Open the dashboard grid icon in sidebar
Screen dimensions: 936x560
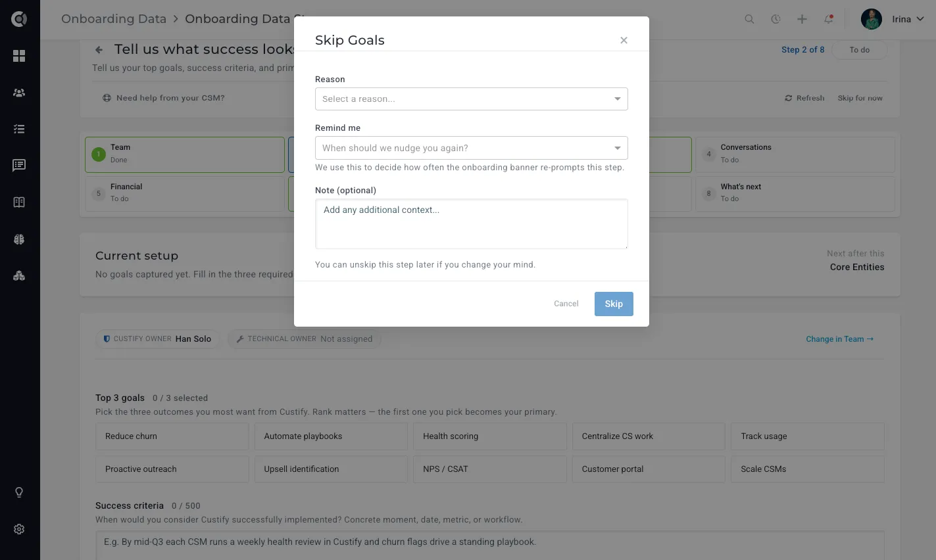(19, 56)
